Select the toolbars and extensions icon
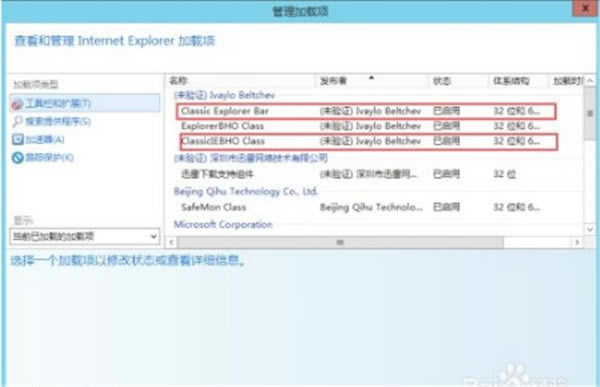Viewport: 600px width, 387px height. click(x=17, y=104)
